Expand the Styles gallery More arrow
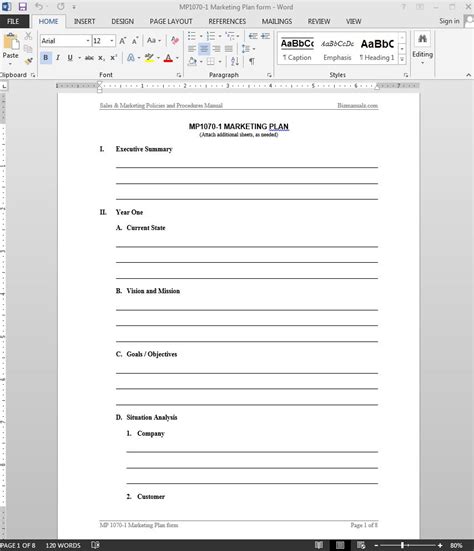Viewport: 474px width, 551px height. point(402,60)
